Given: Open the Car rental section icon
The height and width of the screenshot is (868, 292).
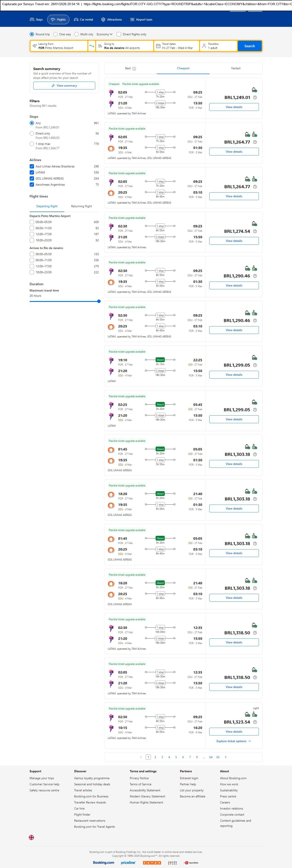Looking at the screenshot, I should click(76, 19).
